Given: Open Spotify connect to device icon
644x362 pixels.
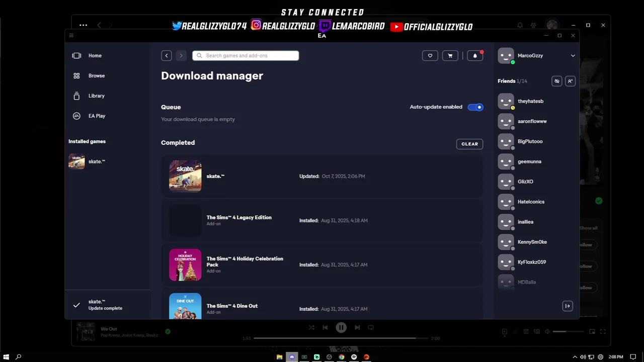Looking at the screenshot, I should click(536, 332).
